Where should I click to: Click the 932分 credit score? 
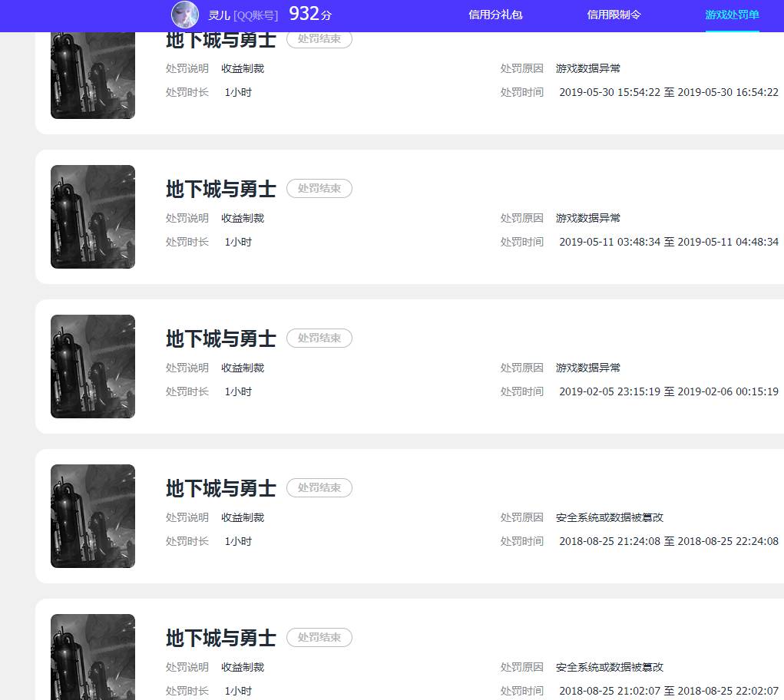point(310,14)
